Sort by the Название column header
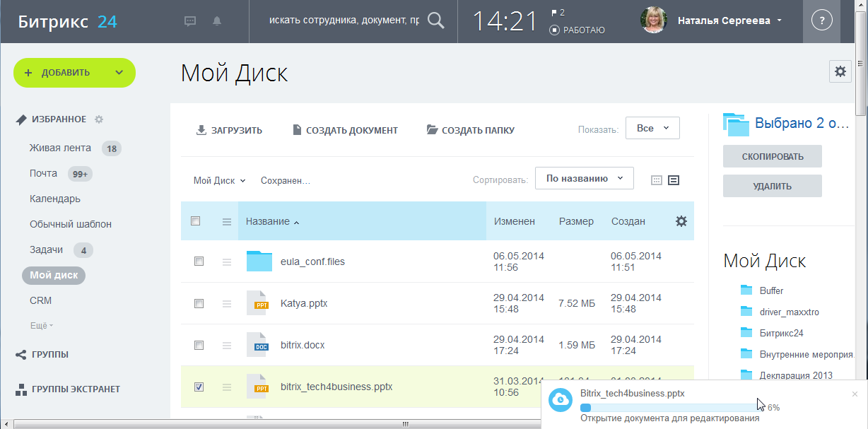 coord(272,221)
